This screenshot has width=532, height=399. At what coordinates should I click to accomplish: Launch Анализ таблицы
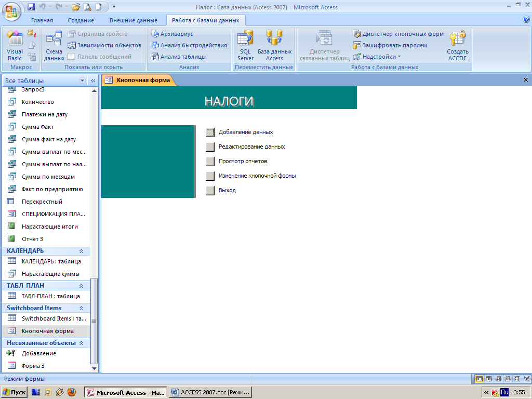coord(179,57)
